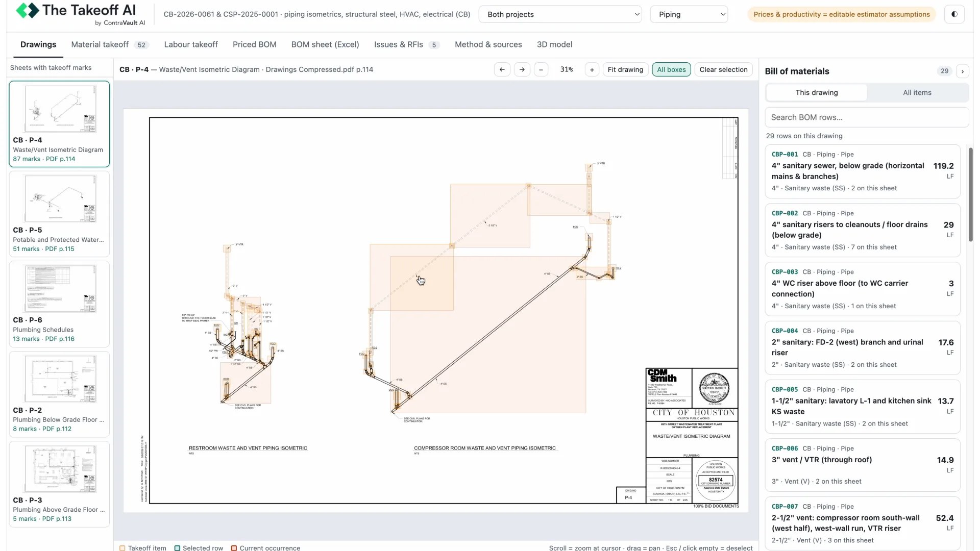
Task: Select CBP-007 2-1/2" vent row
Action: coord(862,523)
